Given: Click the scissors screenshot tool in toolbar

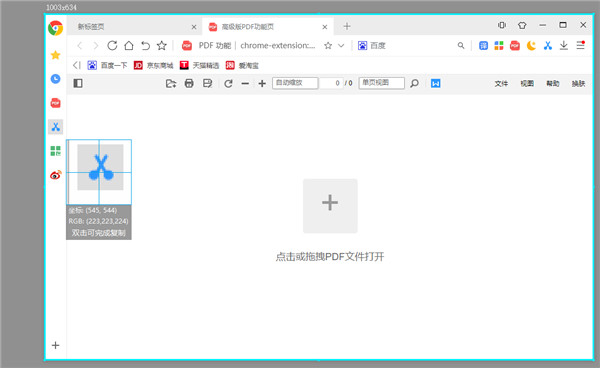Looking at the screenshot, I should 548,46.
